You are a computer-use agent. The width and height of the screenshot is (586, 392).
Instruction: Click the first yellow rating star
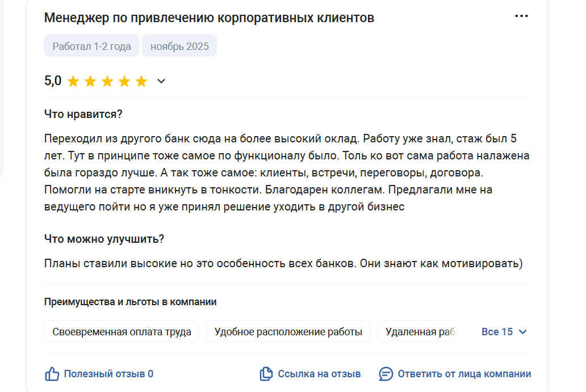[73, 81]
